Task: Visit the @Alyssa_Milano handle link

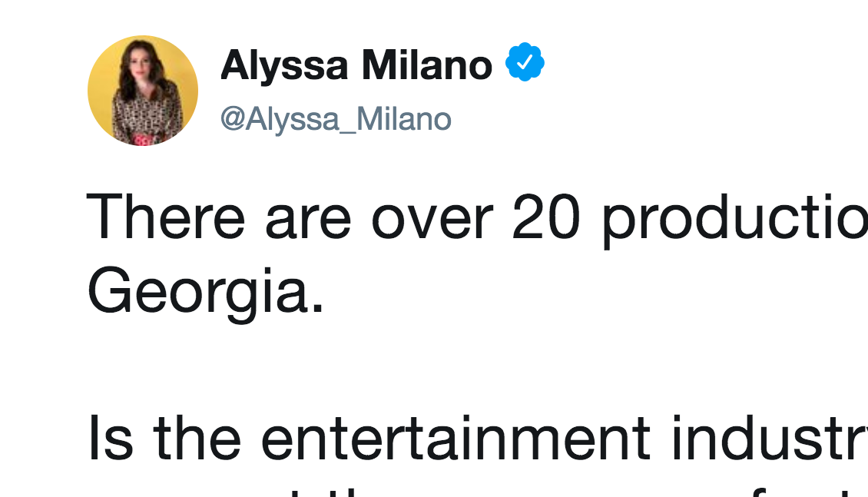Action: 336,119
